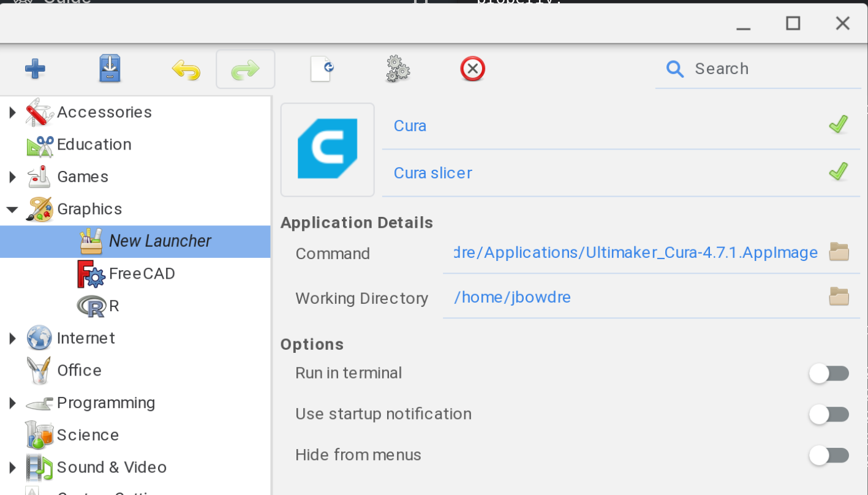Click the Sound & Video film icon

click(x=40, y=467)
